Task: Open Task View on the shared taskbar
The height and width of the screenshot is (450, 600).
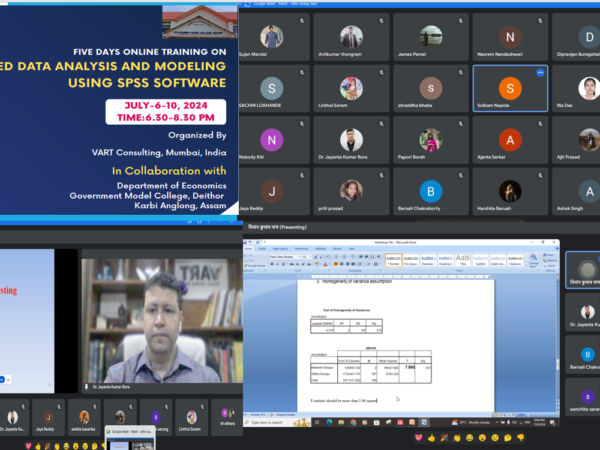Action: 317,422
